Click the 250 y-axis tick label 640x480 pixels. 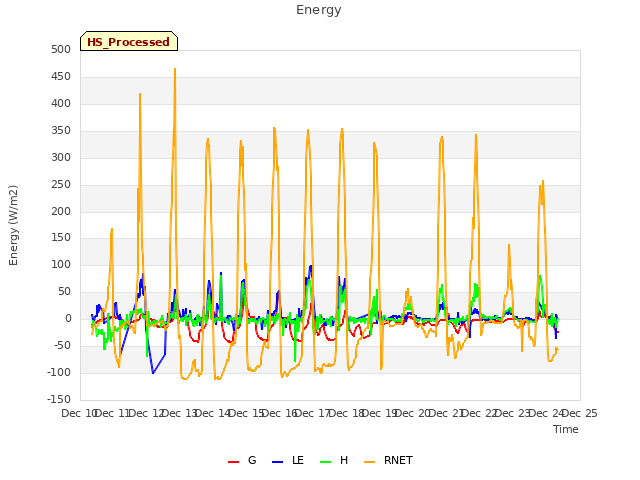pyautogui.click(x=61, y=184)
